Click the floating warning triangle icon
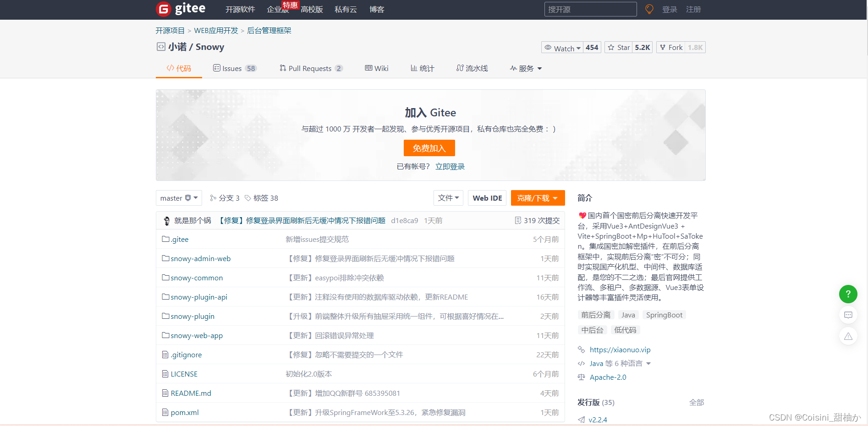 (x=848, y=336)
